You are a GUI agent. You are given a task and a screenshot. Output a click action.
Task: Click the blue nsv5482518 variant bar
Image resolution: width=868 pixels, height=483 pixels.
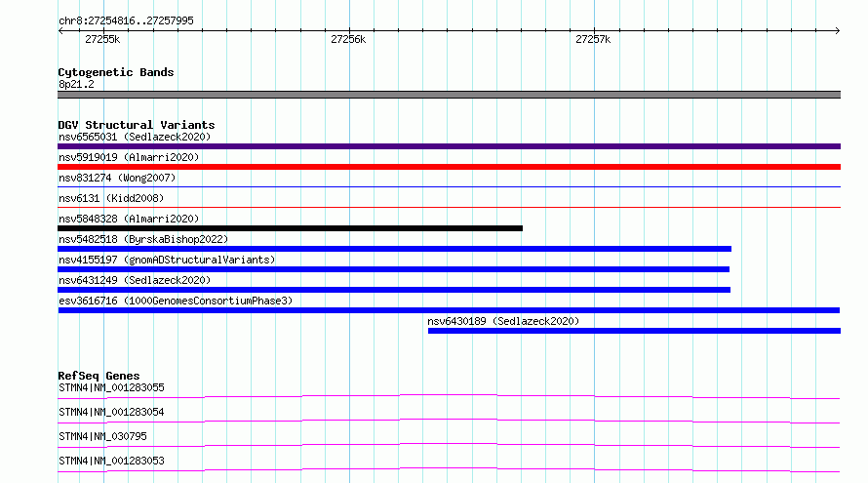pyautogui.click(x=395, y=249)
